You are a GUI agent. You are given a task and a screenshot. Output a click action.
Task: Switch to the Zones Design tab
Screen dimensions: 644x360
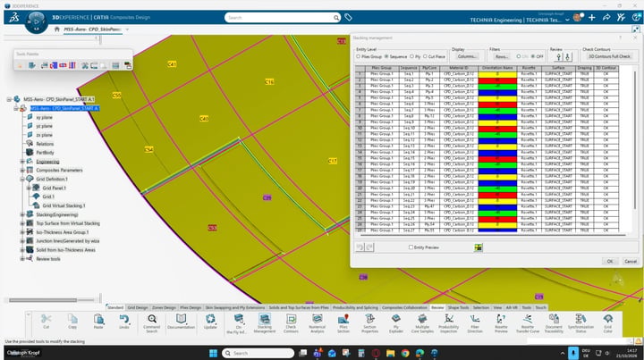164,307
